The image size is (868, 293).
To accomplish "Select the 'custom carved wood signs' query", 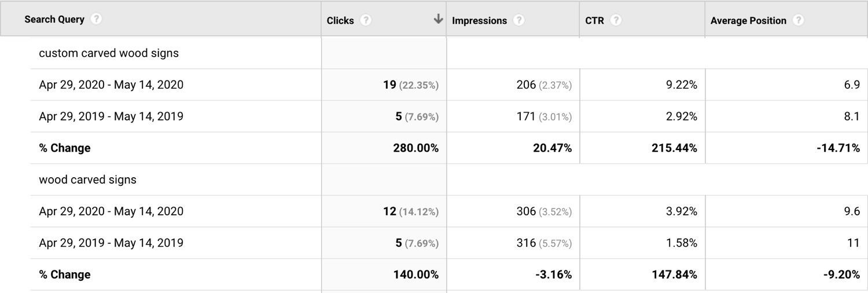I will coord(109,53).
